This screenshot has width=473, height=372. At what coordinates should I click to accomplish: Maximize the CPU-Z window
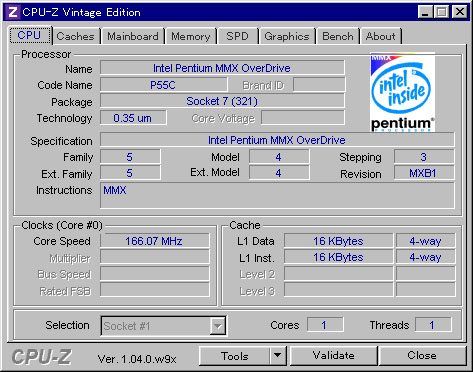[x=442, y=12]
